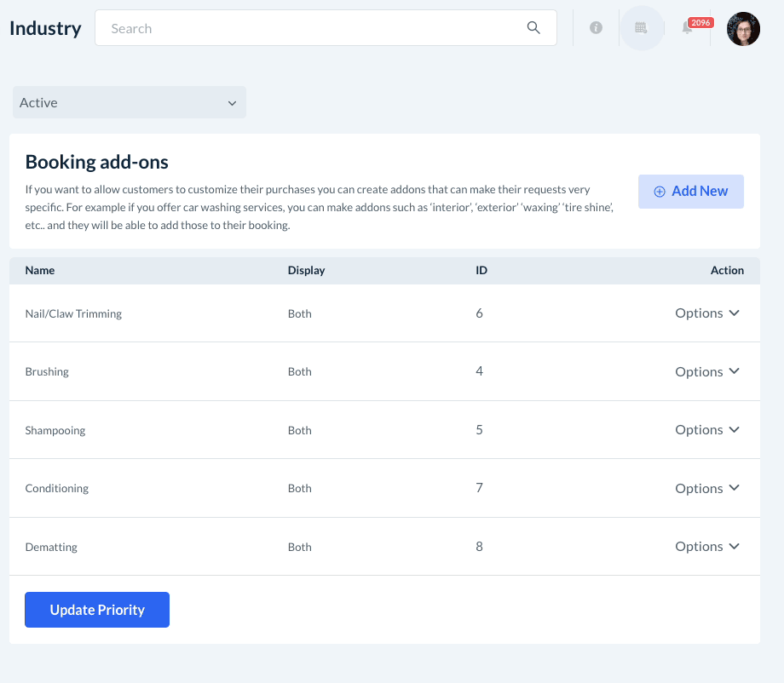Select the Nail/Claw Trimming row name
The image size is (784, 683).
coord(73,313)
